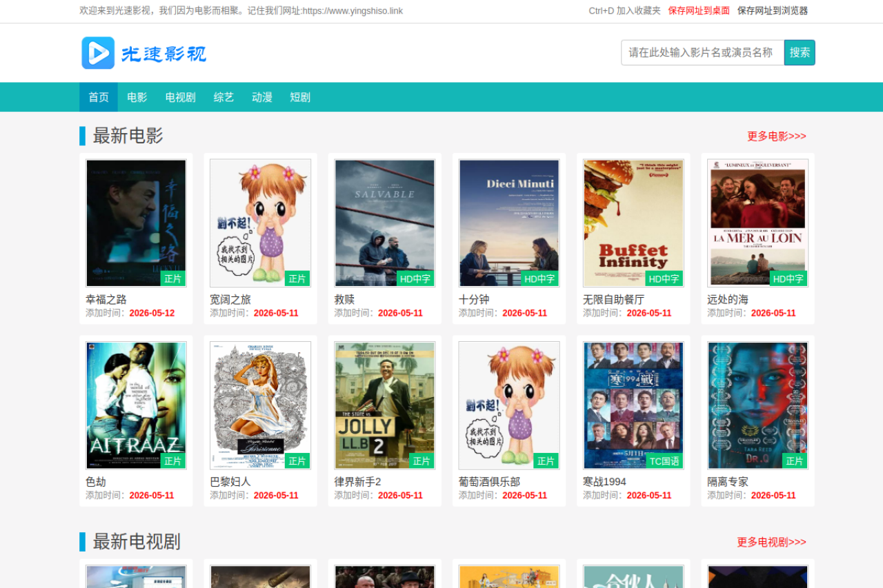
Task: Open the 宽阔之旅 placeholder poster
Action: click(261, 223)
